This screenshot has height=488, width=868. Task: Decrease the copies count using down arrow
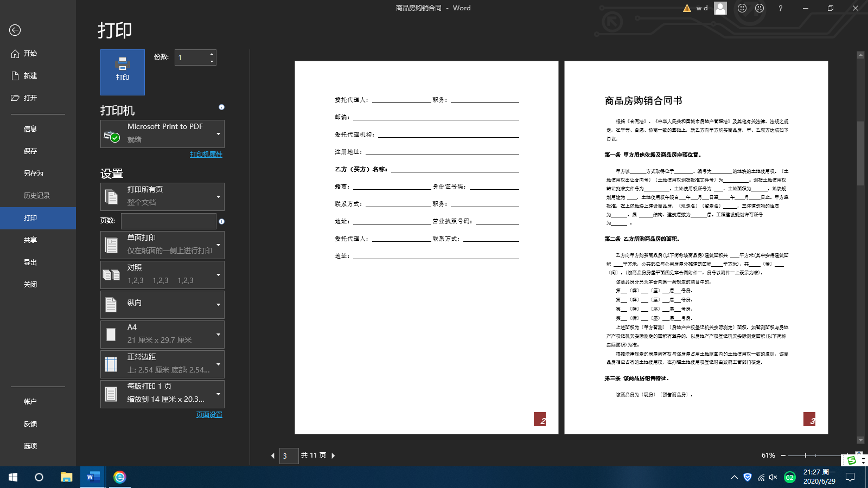click(212, 61)
